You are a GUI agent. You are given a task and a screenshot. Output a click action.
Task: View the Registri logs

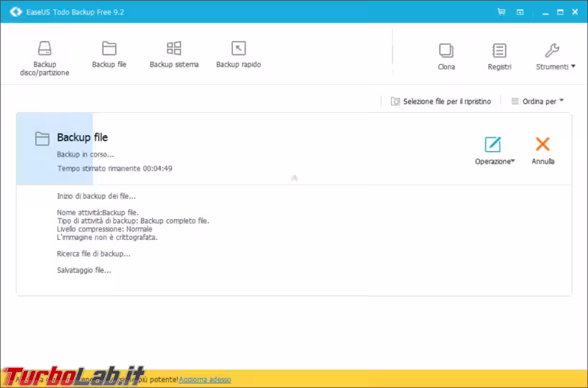point(499,57)
